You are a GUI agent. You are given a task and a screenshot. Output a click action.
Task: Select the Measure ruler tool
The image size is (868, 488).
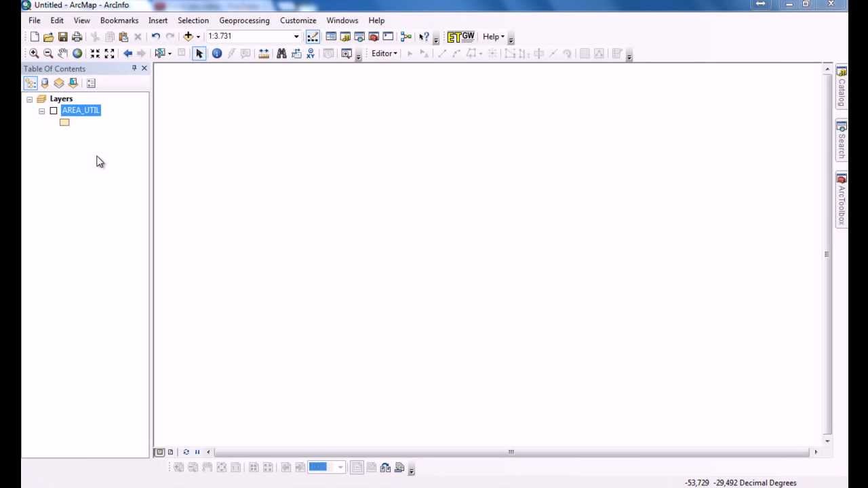pos(264,54)
